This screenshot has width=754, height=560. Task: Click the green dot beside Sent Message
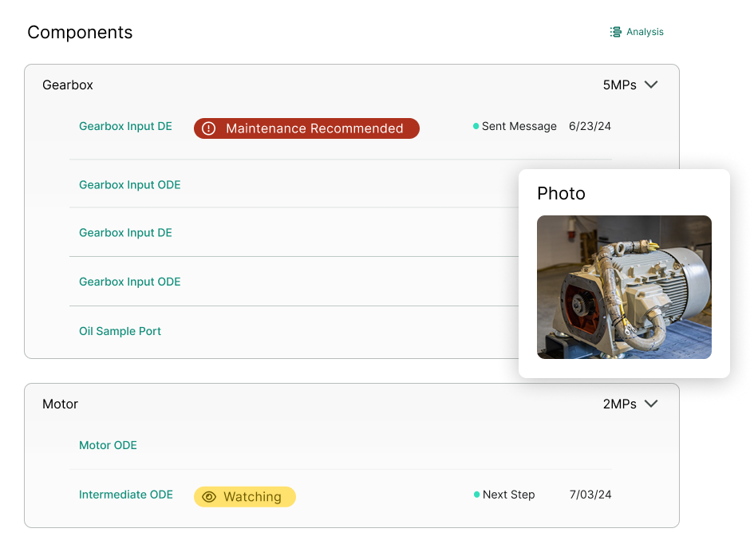(476, 126)
